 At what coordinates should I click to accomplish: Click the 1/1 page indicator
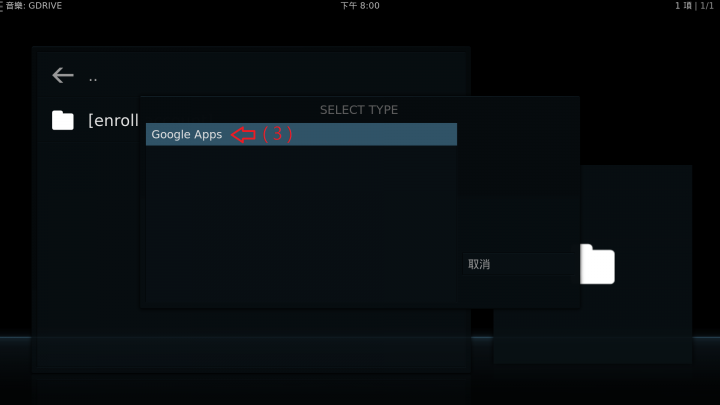click(707, 6)
